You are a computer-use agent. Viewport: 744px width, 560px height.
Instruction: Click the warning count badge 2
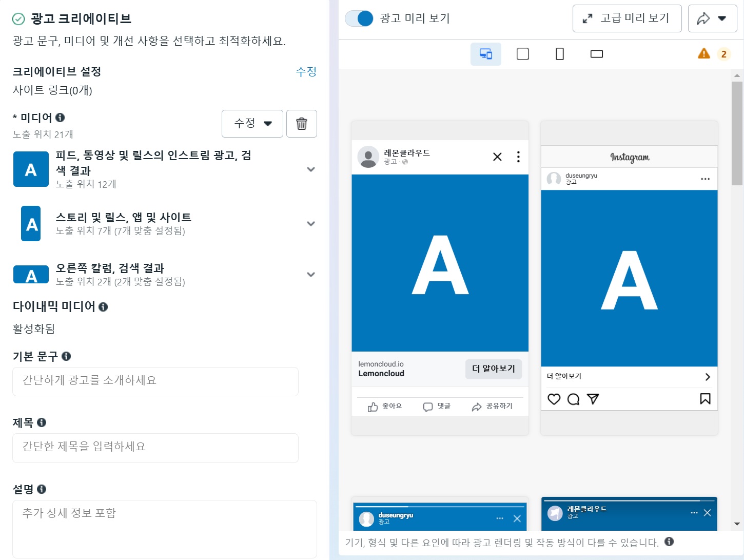tap(724, 54)
